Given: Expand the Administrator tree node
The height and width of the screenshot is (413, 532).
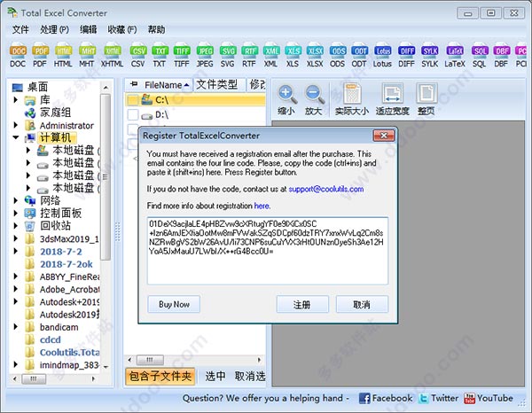Looking at the screenshot, I should pyautogui.click(x=16, y=125).
